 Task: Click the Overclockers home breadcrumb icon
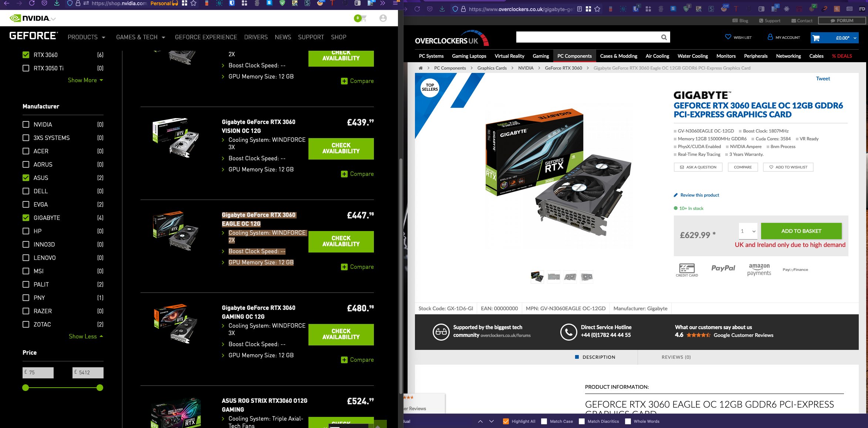click(x=421, y=68)
